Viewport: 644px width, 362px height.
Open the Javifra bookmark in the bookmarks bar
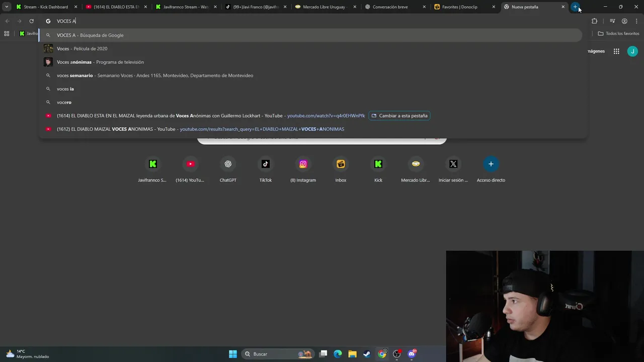[28, 33]
